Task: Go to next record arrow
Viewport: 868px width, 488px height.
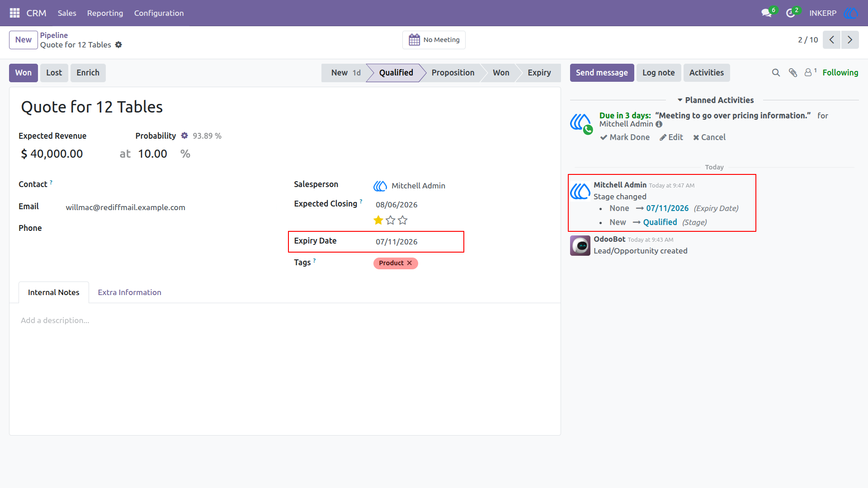Action: pyautogui.click(x=850, y=40)
